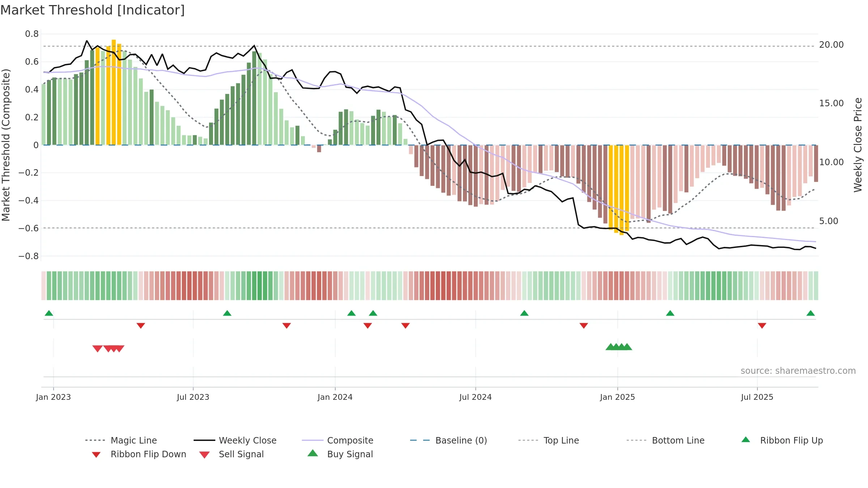Viewport: 868px width, 488px height.
Task: Toggle the Sell Signal legend entry
Action: 231,454
